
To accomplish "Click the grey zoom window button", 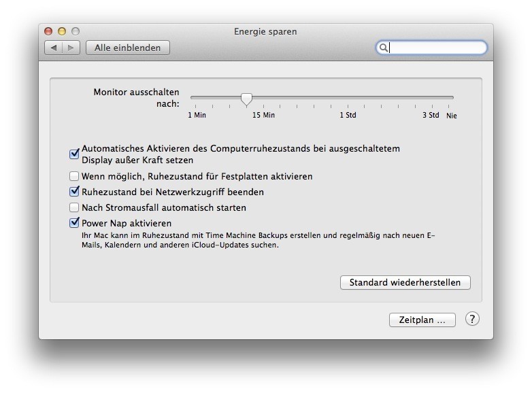I will 76,31.
